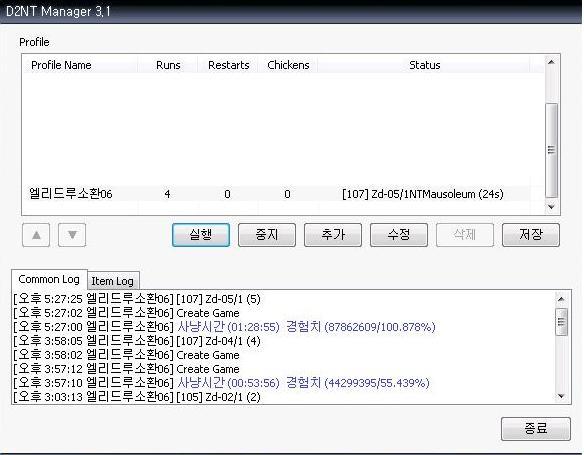Viewport: 584px width, 455px height.
Task: Switch to the Common Log tab
Action: coord(49,279)
